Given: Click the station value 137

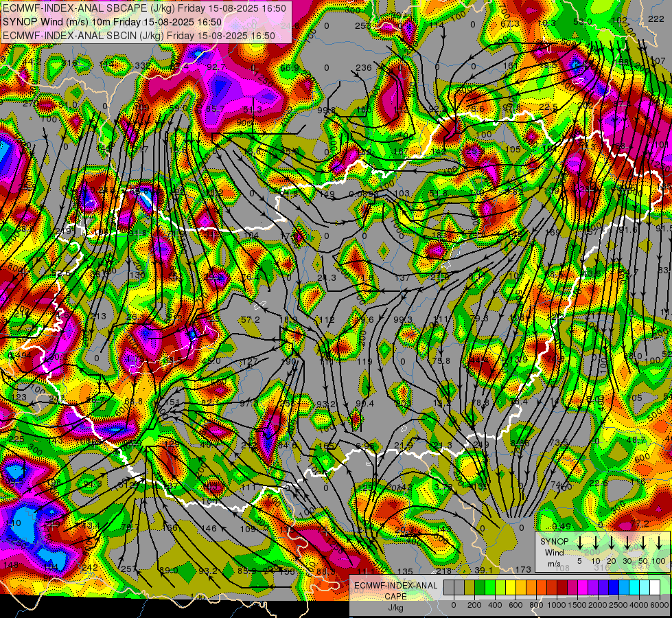Looking at the screenshot, I should click(402, 278).
